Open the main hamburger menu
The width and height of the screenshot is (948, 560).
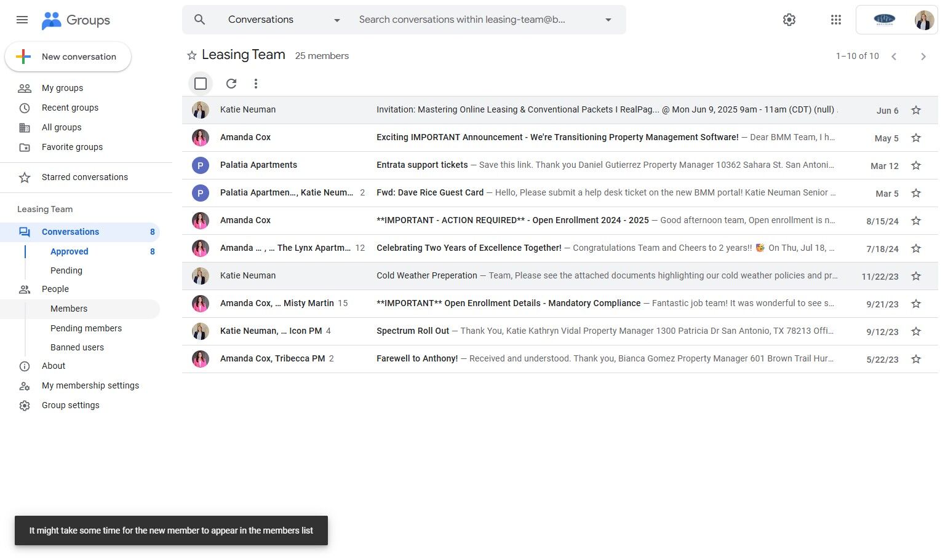22,20
